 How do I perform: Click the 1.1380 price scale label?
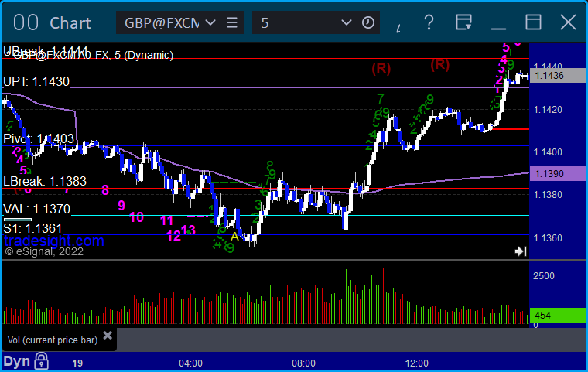point(548,195)
